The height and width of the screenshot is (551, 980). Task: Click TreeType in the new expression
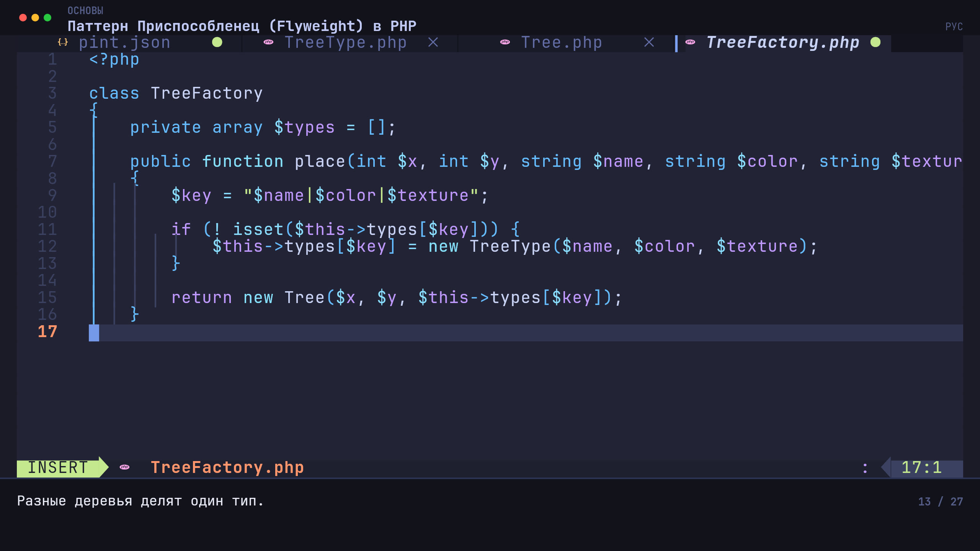click(510, 247)
